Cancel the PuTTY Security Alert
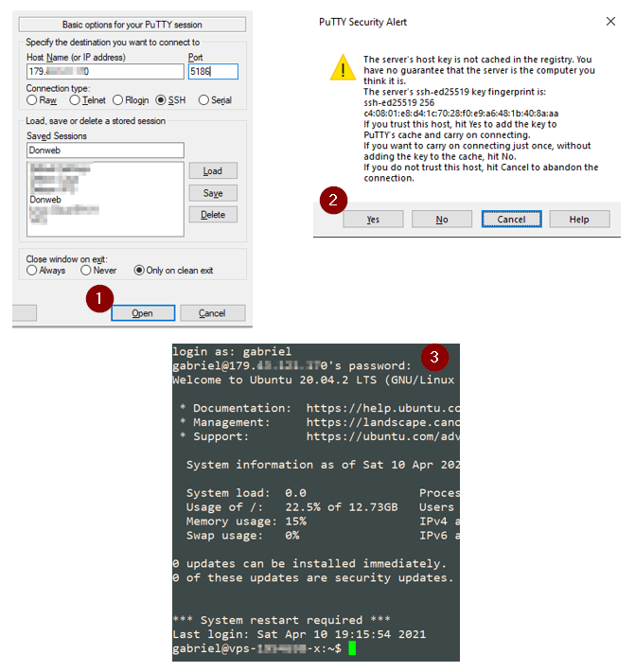This screenshot has width=635, height=672. [511, 220]
